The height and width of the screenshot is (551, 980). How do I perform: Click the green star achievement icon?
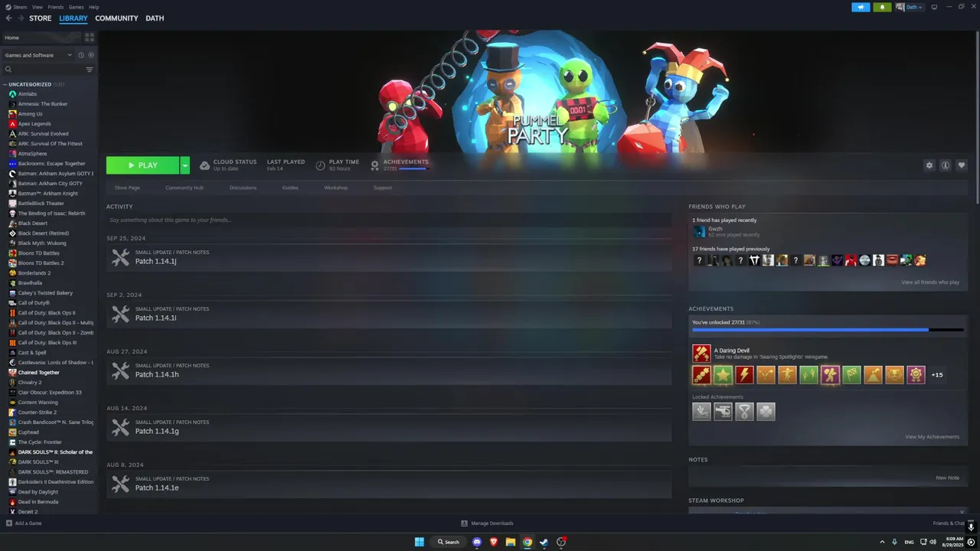click(x=723, y=375)
